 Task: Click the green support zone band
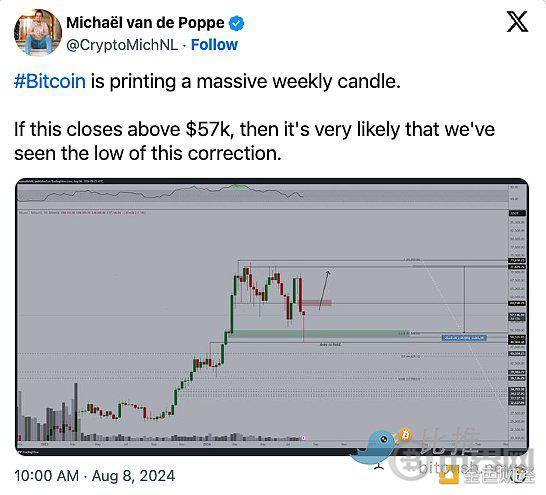315,334
